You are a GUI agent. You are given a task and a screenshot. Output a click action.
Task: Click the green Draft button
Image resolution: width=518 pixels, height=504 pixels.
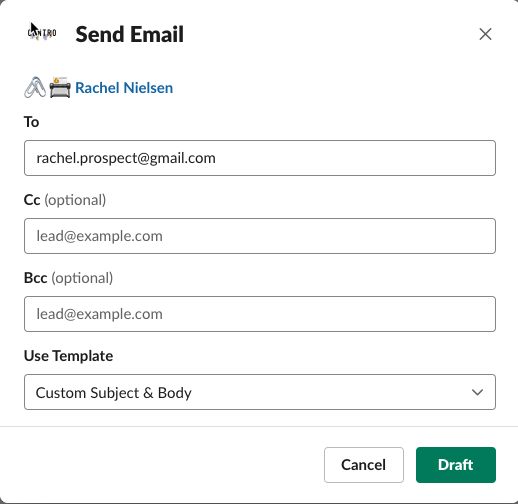point(456,465)
